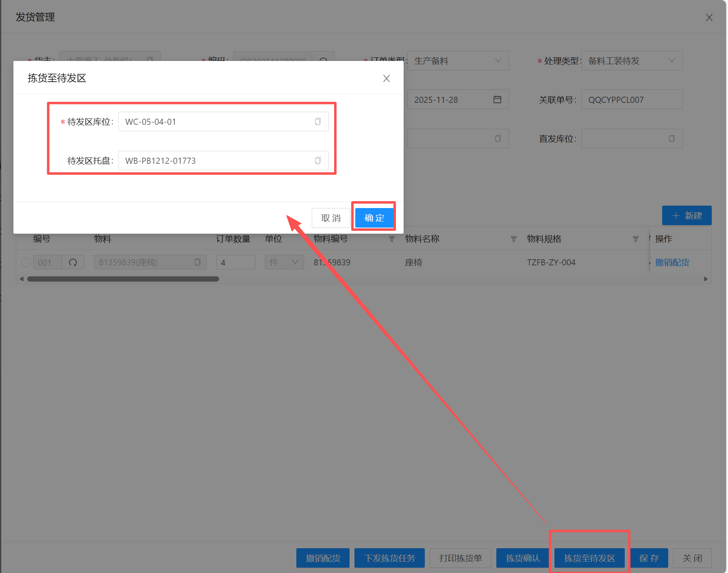Filter the 物料名称 column
Image resolution: width=728 pixels, height=573 pixels.
pyautogui.click(x=513, y=239)
